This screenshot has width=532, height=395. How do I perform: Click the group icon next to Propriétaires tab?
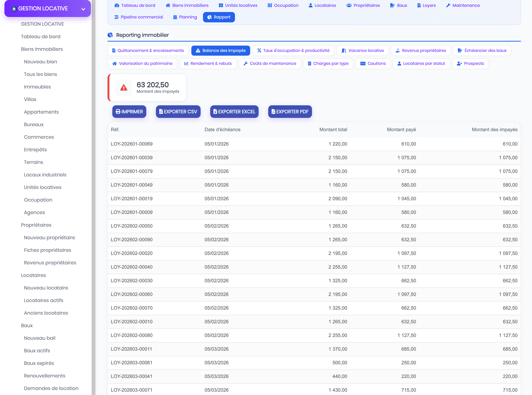(349, 5)
